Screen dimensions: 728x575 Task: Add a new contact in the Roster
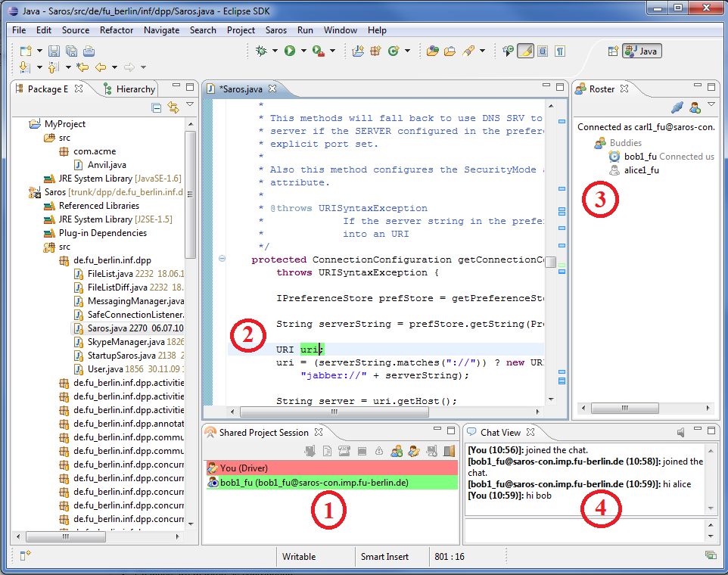695,108
